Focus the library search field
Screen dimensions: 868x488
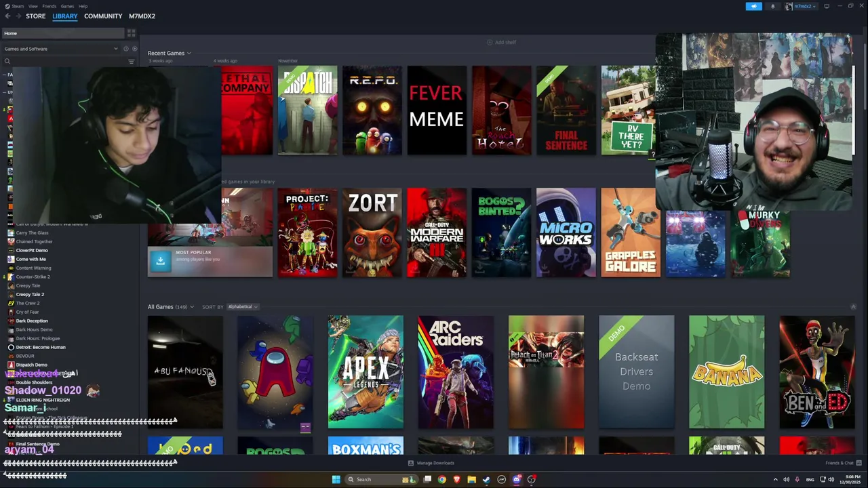[x=64, y=62]
